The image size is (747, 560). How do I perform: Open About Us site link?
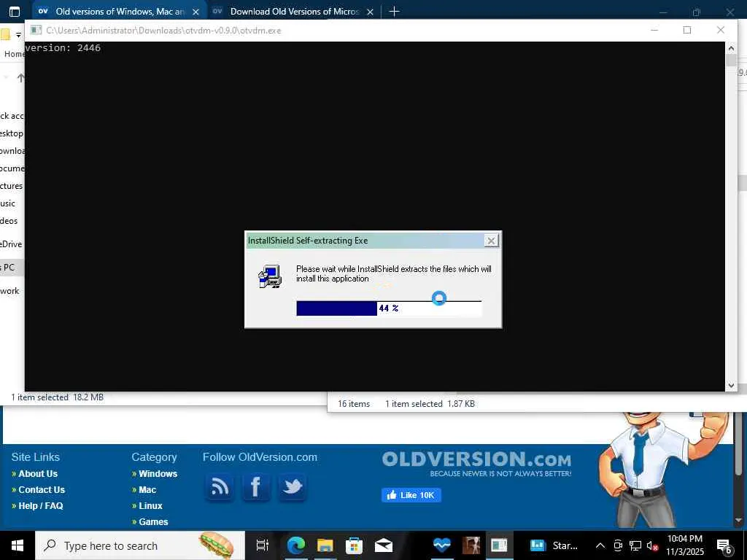[38, 474]
